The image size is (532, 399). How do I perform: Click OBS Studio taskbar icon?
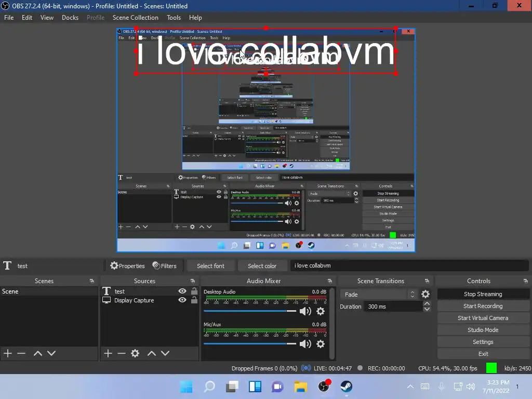coord(324,387)
